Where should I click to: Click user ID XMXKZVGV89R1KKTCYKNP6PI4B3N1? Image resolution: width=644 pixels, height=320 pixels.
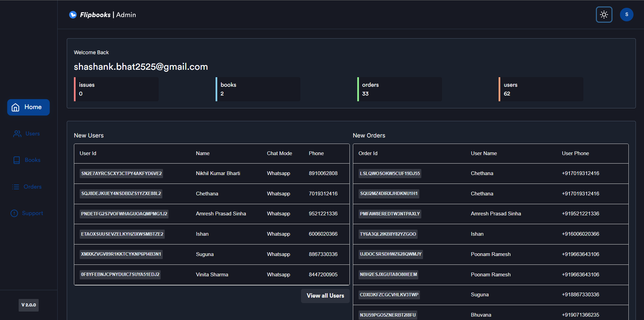(121, 254)
